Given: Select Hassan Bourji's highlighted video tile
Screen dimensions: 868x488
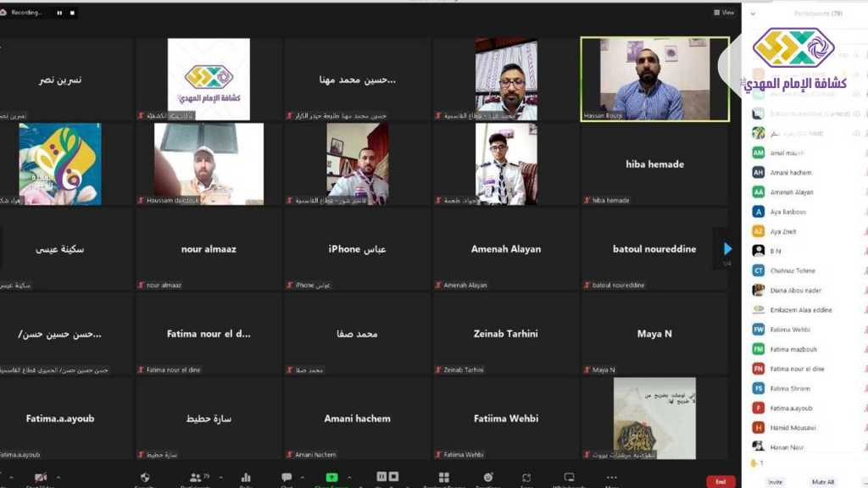Looking at the screenshot, I should [654, 79].
